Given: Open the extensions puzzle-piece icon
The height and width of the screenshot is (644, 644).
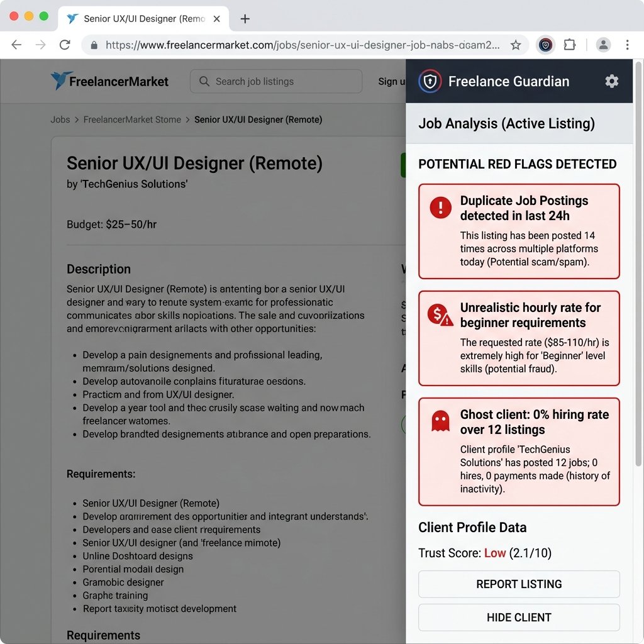Looking at the screenshot, I should (570, 45).
